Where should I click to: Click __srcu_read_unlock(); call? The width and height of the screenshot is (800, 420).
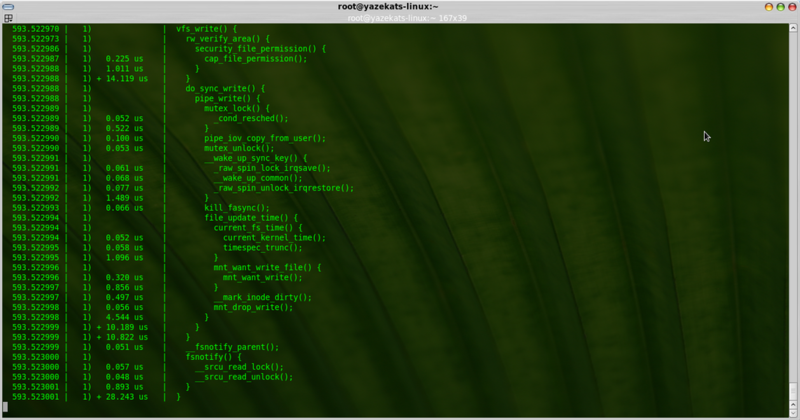pos(244,377)
